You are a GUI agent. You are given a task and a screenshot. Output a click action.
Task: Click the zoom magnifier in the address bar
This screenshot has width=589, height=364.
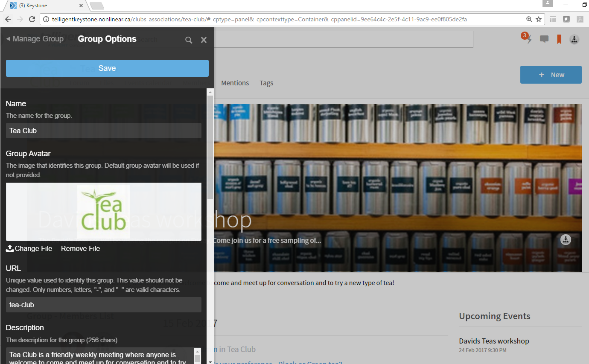click(x=529, y=19)
